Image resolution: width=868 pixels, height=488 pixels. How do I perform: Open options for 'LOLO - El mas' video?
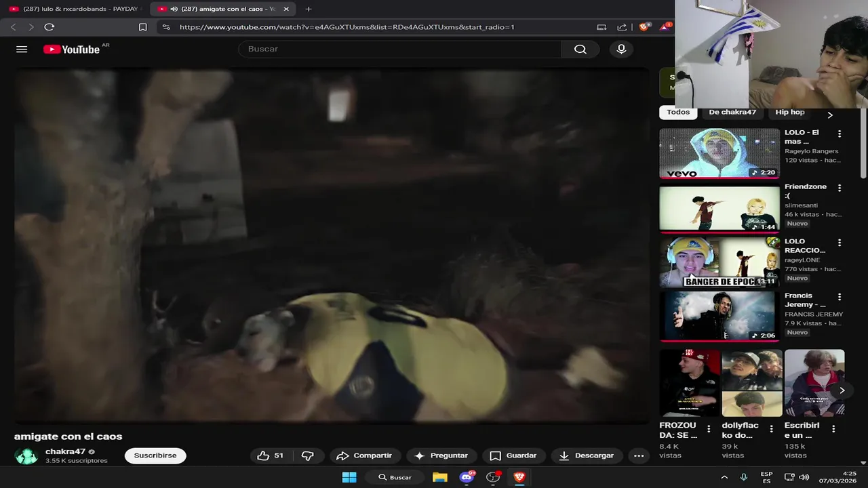(840, 134)
